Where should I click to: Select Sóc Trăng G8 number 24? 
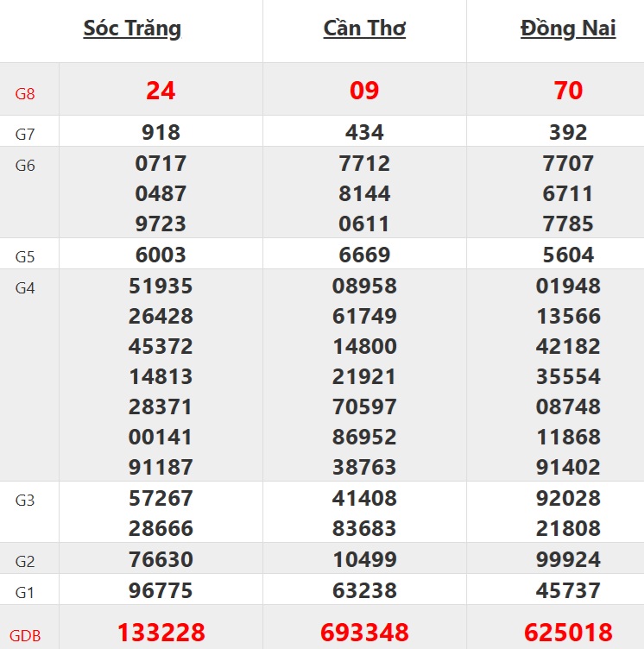(161, 91)
